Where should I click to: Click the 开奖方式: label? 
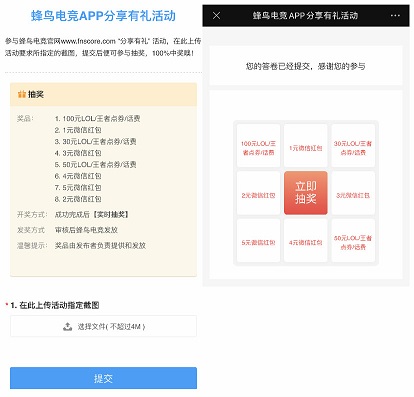(32, 214)
